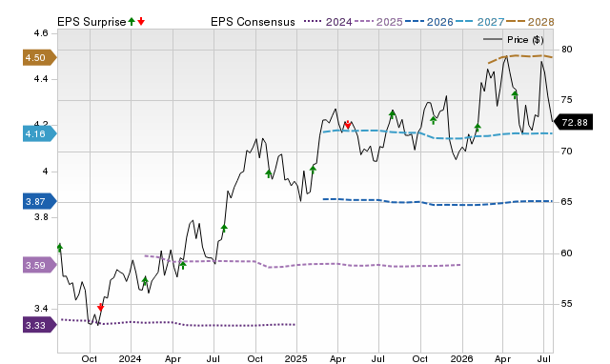
Task: Select the red miss arrow near October 2023
Action: coord(101,308)
